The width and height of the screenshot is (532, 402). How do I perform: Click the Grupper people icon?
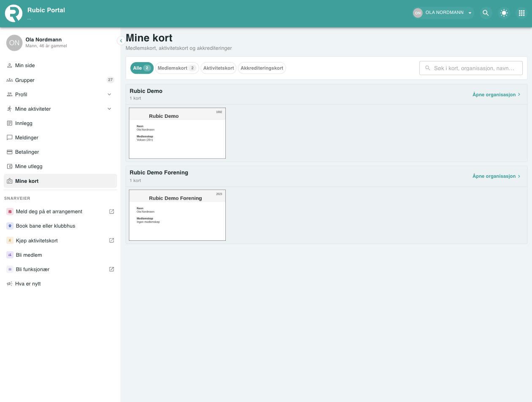(x=10, y=80)
